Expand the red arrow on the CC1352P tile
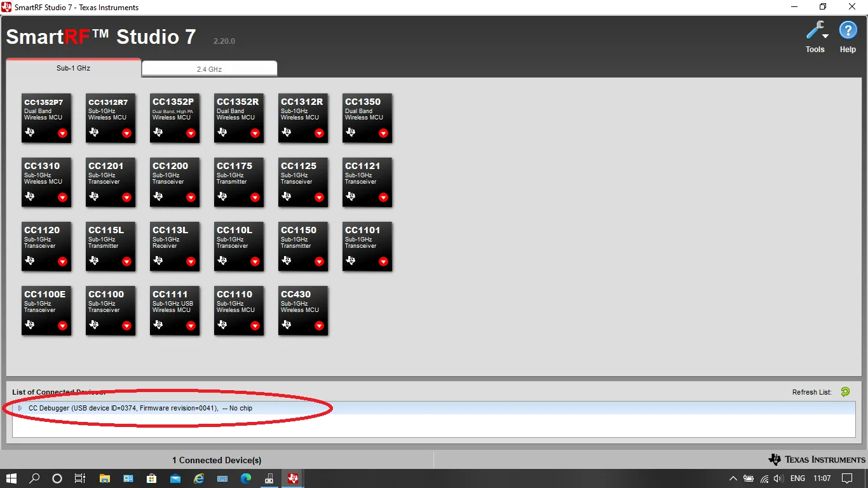Image resolution: width=868 pixels, height=488 pixels. [x=191, y=133]
